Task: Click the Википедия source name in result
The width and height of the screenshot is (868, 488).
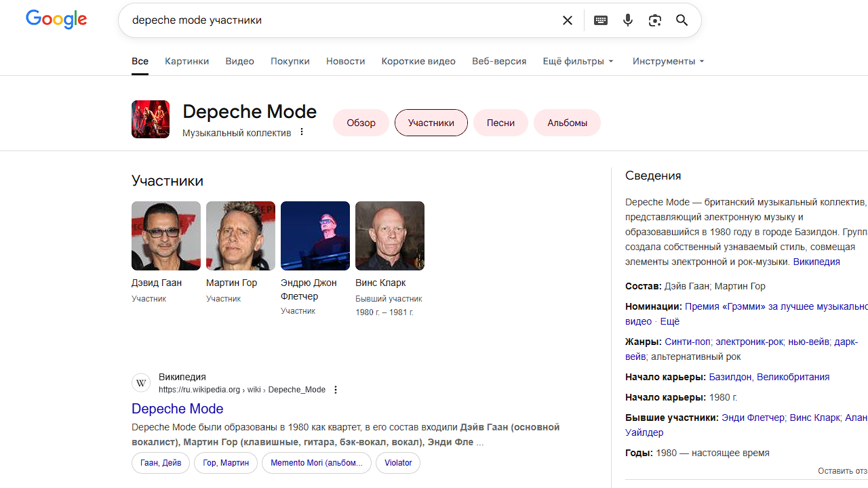Action: pyautogui.click(x=182, y=377)
